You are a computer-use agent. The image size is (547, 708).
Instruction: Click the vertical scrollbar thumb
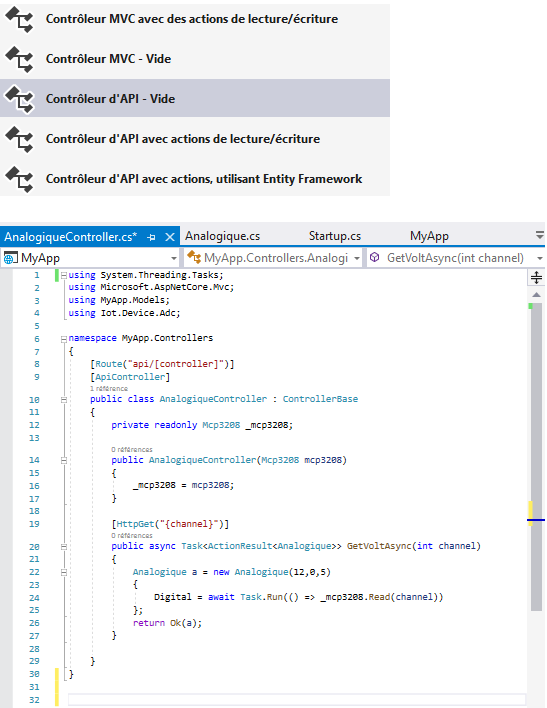pyautogui.click(x=536, y=456)
